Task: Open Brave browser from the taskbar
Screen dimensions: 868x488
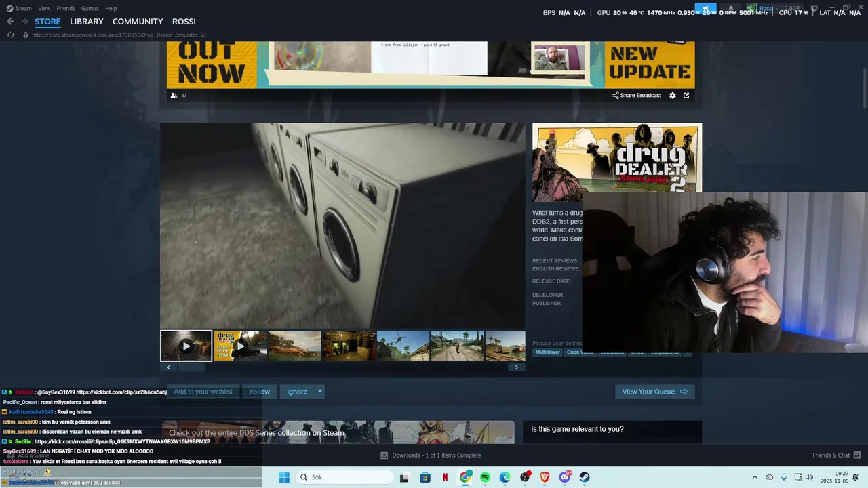Action: (x=545, y=477)
